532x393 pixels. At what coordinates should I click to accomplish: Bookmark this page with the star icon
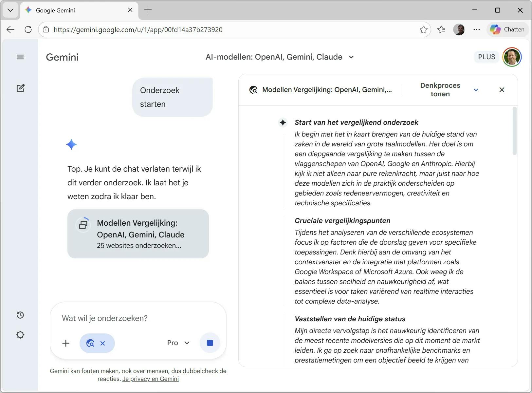pos(423,29)
